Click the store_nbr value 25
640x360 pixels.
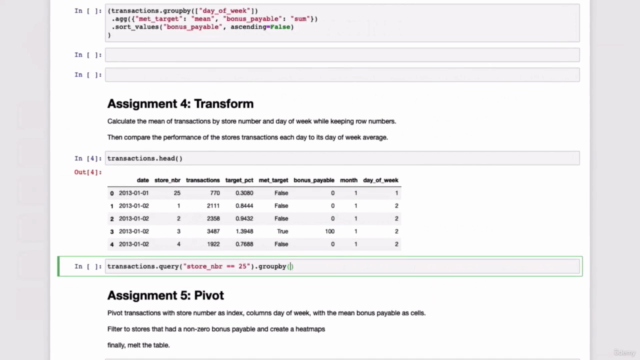(177, 193)
